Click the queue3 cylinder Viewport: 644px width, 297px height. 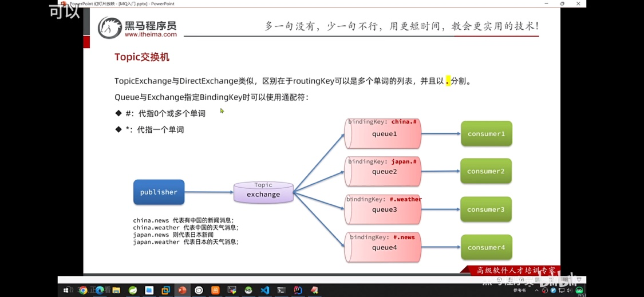383,209
